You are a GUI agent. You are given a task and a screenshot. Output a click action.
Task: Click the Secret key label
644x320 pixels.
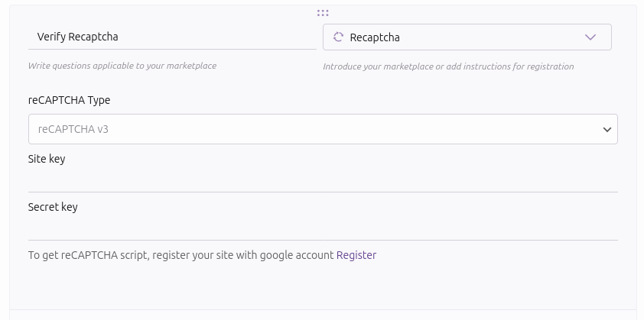(x=53, y=207)
